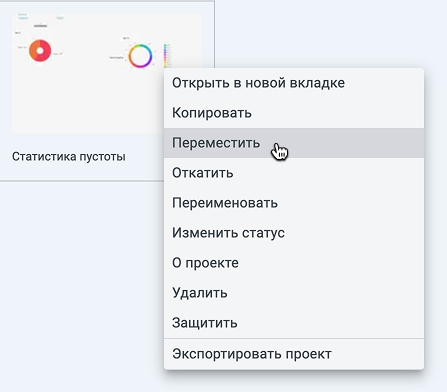
Task: Click 'Переместить' in the context menu
Action: tap(294, 143)
